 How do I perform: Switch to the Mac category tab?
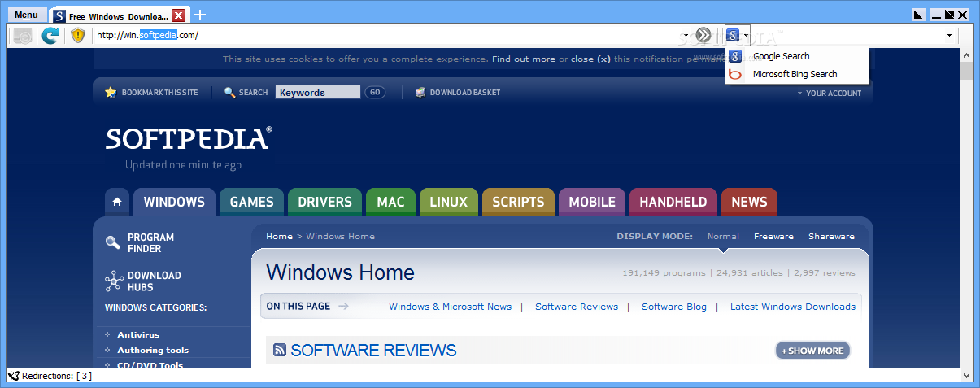(x=390, y=202)
